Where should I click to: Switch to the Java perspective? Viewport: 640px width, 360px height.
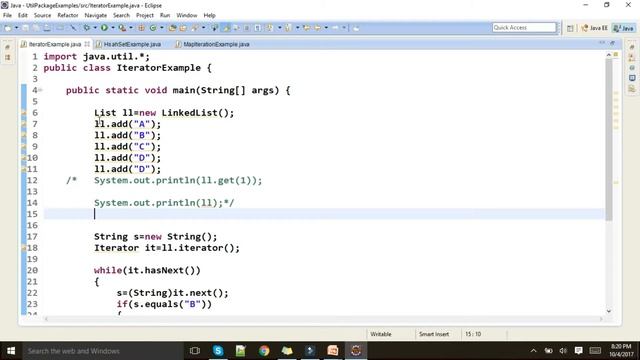coord(623,28)
